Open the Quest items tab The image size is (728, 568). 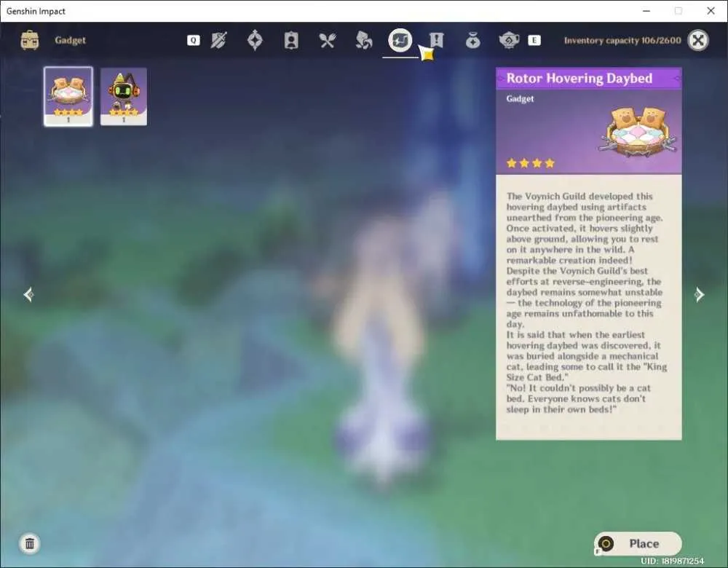click(436, 40)
